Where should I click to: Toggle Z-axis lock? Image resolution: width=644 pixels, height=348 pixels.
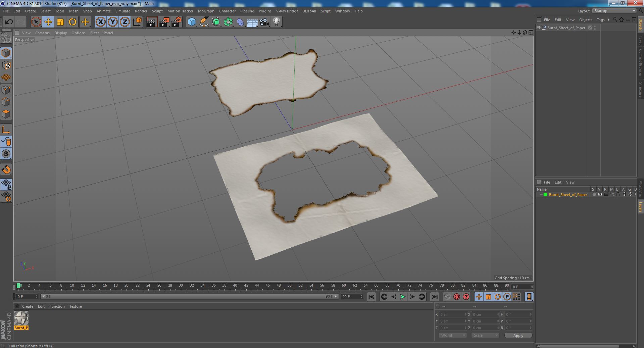(x=125, y=22)
